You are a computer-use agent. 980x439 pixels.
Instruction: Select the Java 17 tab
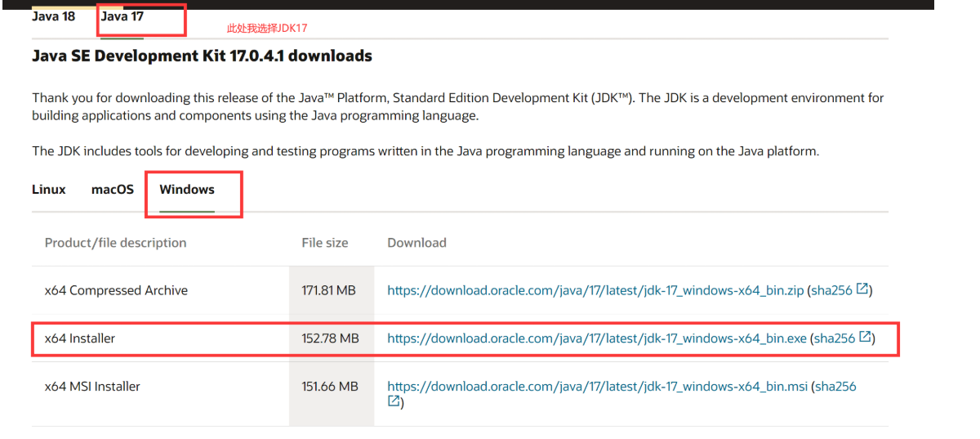point(122,16)
